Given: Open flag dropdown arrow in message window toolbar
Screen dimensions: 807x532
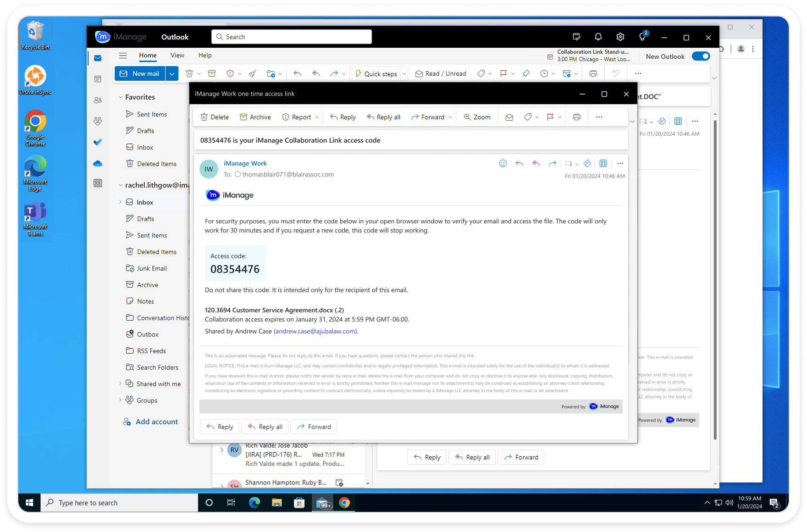Looking at the screenshot, I should 560,117.
